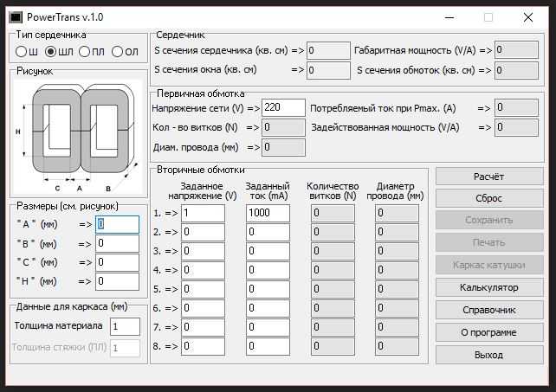Screen dimensions: 556x392
Task: Click the Задействованная мощность output field
Action: [517, 127]
